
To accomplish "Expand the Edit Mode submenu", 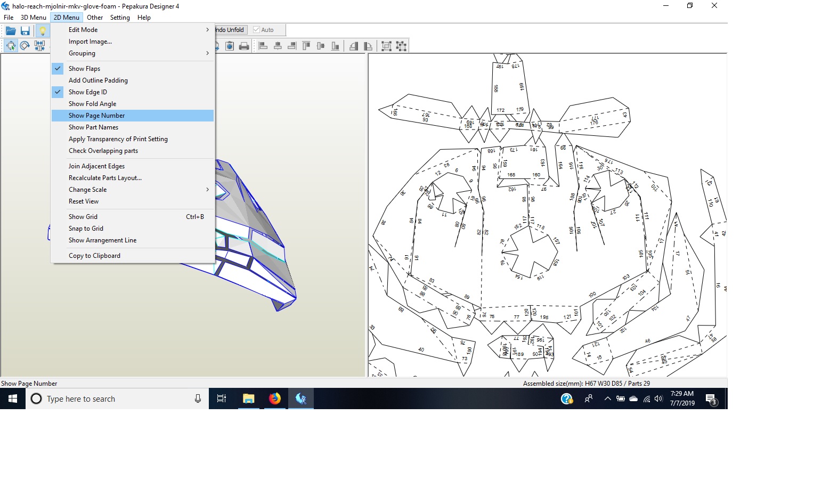I will click(133, 30).
